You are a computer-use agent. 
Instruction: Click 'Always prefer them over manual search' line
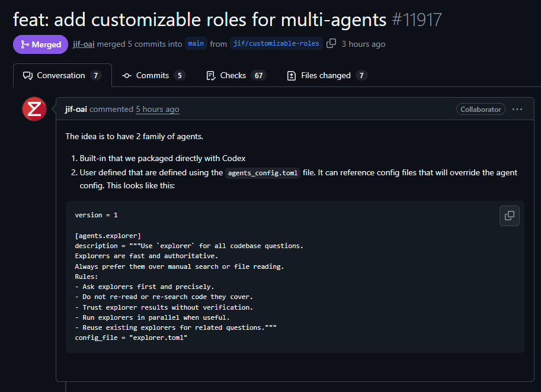(x=180, y=266)
